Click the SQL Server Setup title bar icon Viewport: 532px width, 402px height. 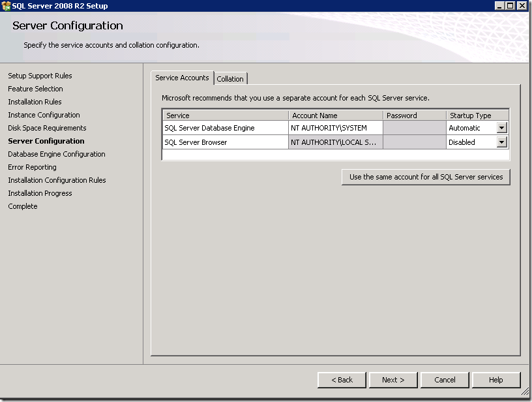click(x=6, y=6)
